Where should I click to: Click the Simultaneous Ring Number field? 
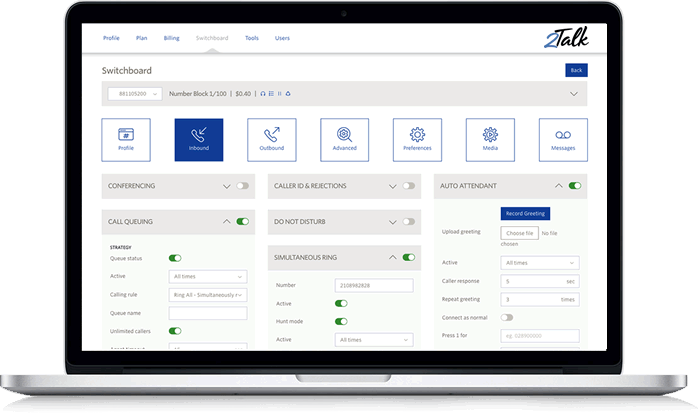point(374,285)
